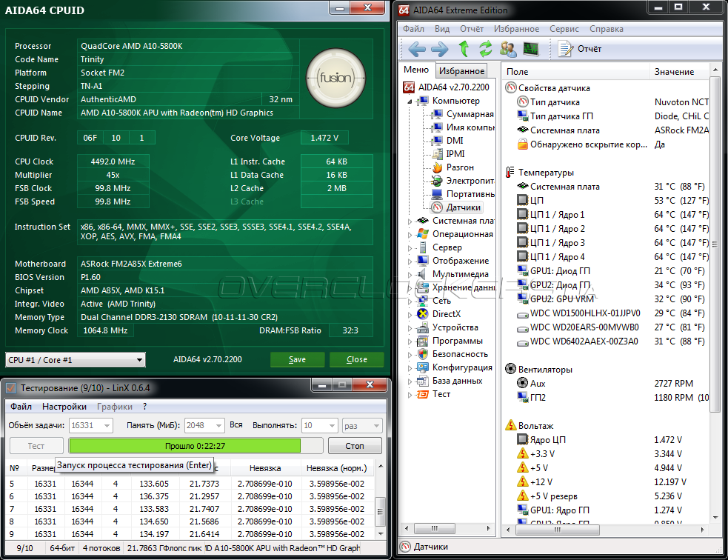Click Вся memory button in LinX
Viewport: 728px width, 560px height.
(236, 425)
